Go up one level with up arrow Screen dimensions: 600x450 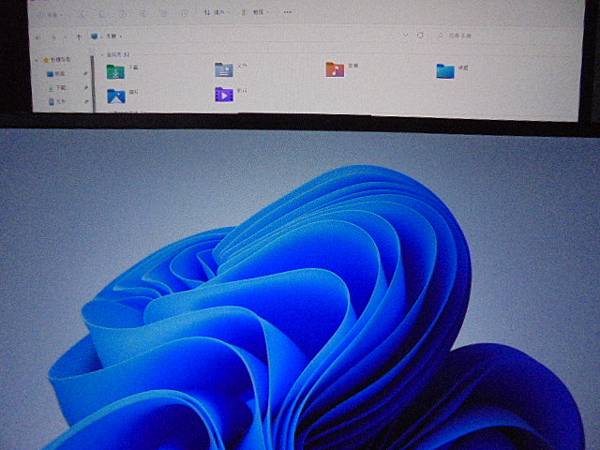[x=79, y=37]
